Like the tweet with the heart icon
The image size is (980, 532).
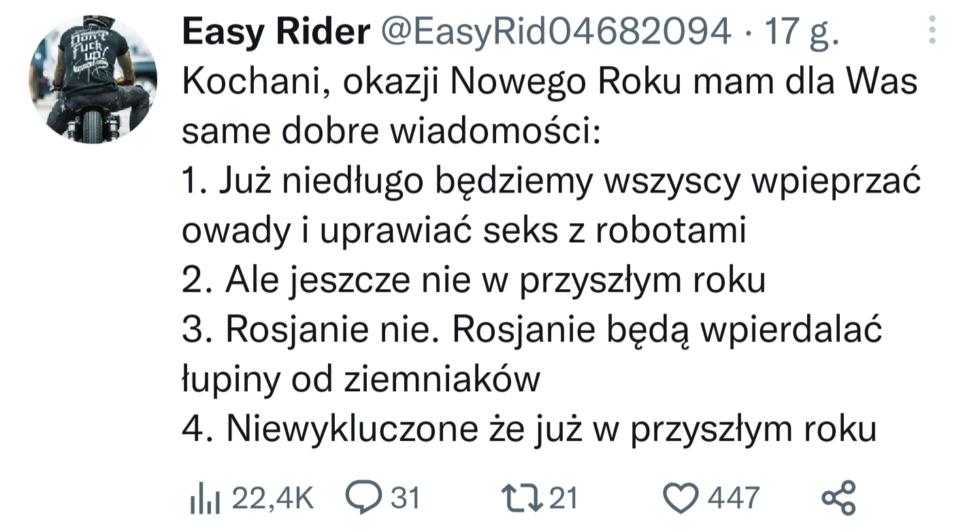point(683,499)
